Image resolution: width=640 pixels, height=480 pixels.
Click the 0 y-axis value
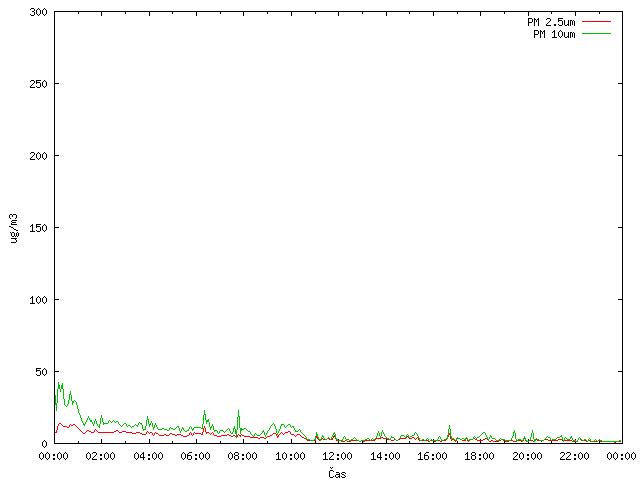coord(44,444)
